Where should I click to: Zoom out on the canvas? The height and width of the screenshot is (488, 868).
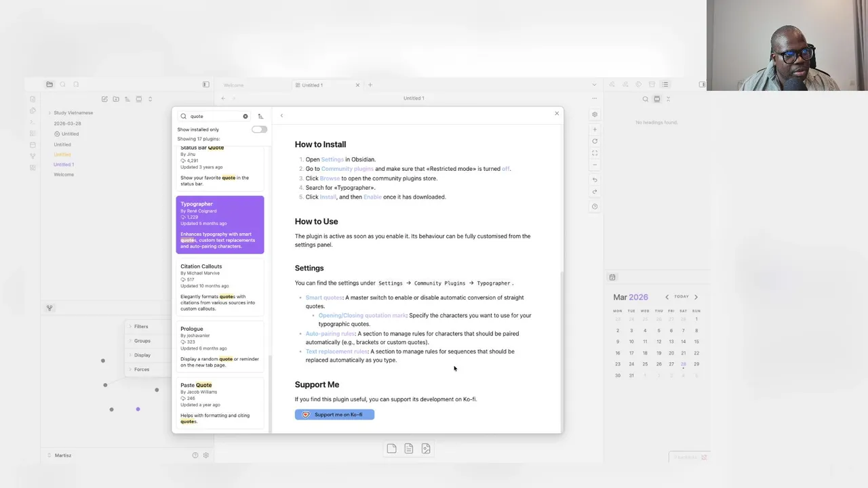(x=595, y=165)
